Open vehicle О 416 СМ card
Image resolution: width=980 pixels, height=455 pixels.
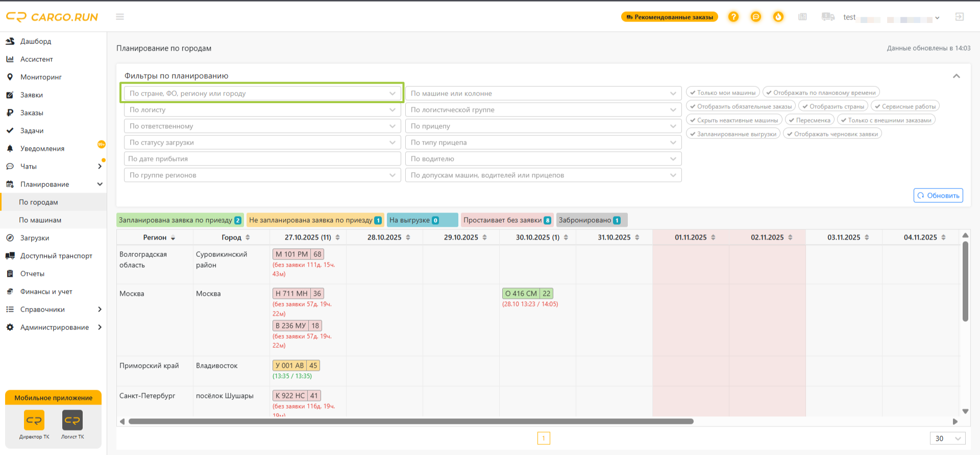coord(528,294)
